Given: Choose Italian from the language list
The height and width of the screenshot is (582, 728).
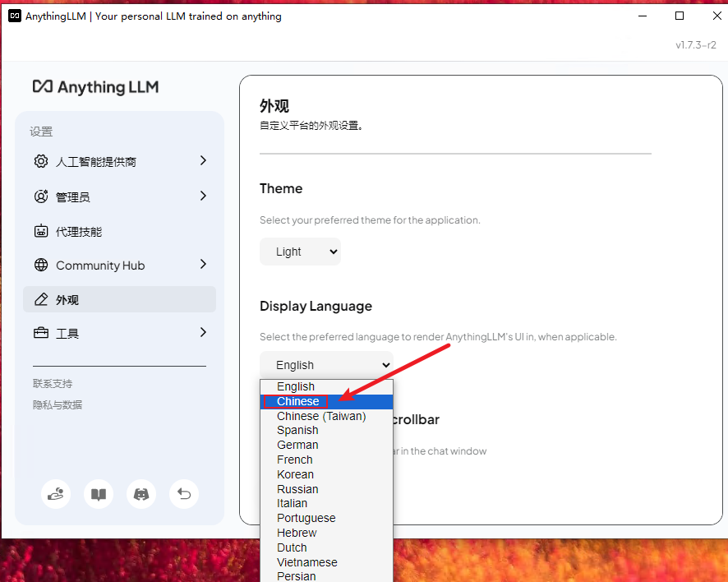Looking at the screenshot, I should coord(326,504).
